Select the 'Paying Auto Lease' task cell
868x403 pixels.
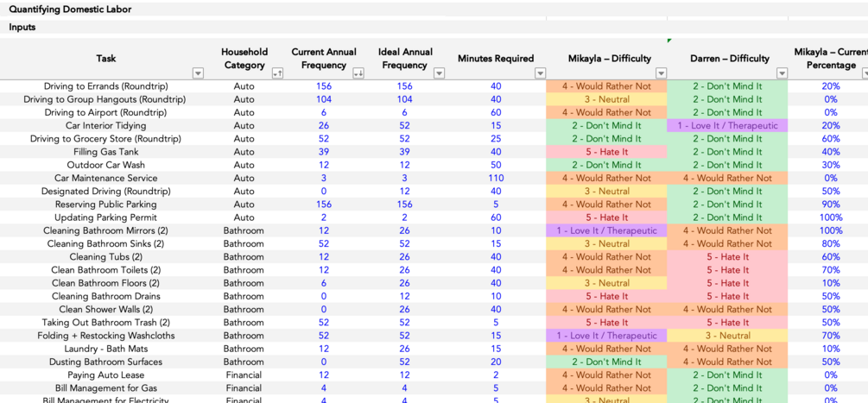pyautogui.click(x=105, y=375)
